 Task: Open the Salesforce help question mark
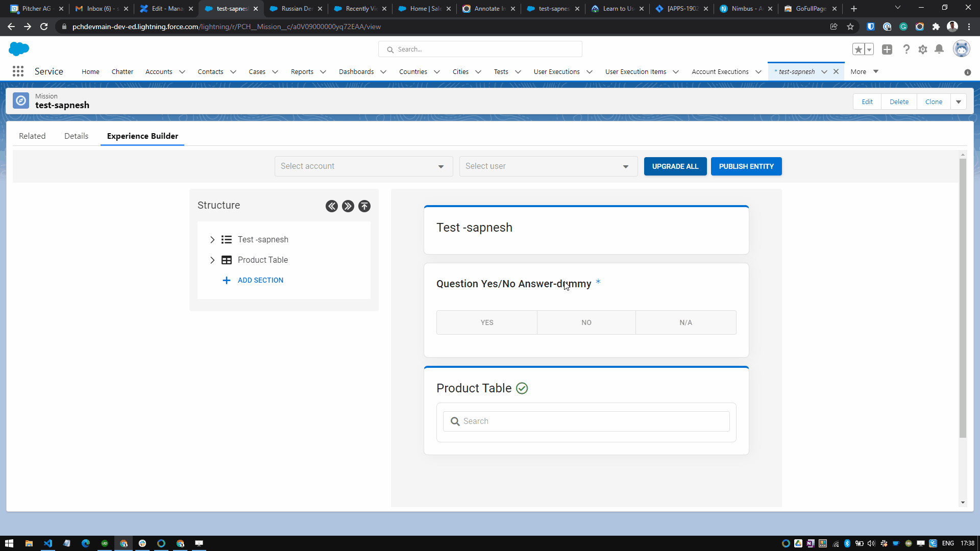(906, 49)
